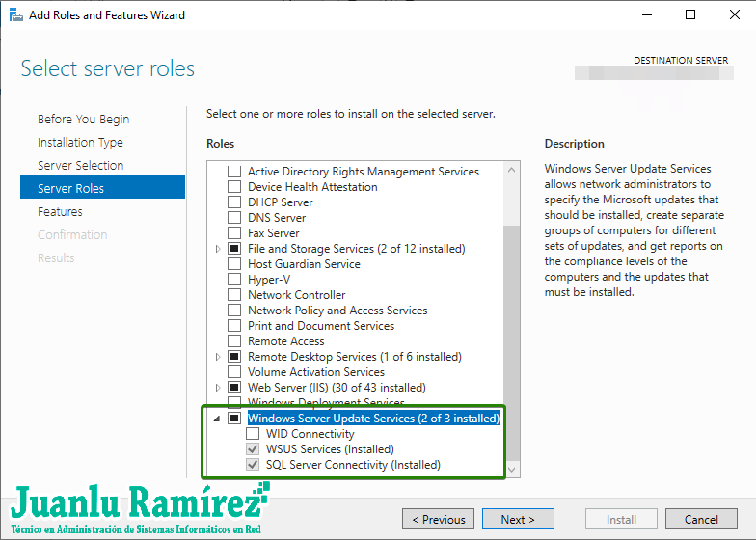The image size is (756, 540).
Task: Switch to Server Selection step
Action: point(80,166)
